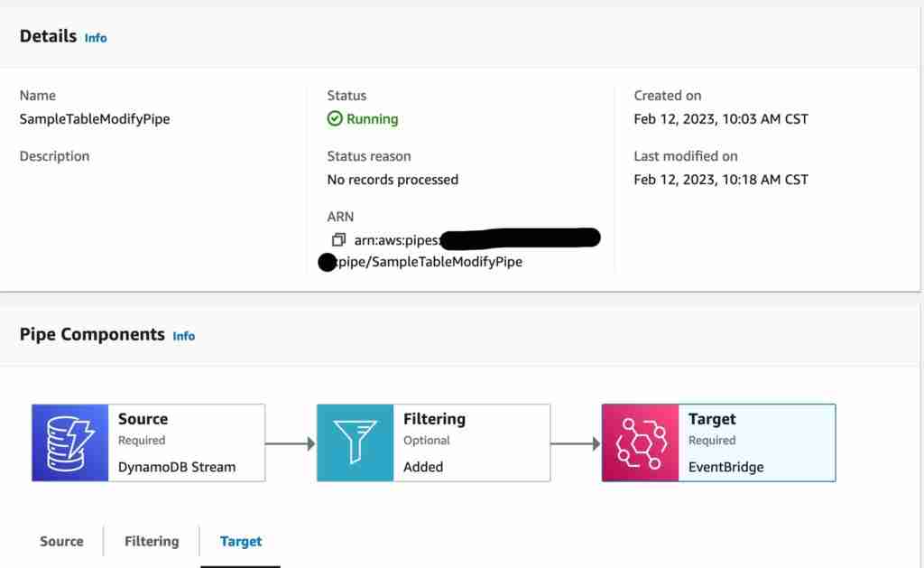Click the status reason No records processed
The height and width of the screenshot is (568, 924).
point(392,180)
